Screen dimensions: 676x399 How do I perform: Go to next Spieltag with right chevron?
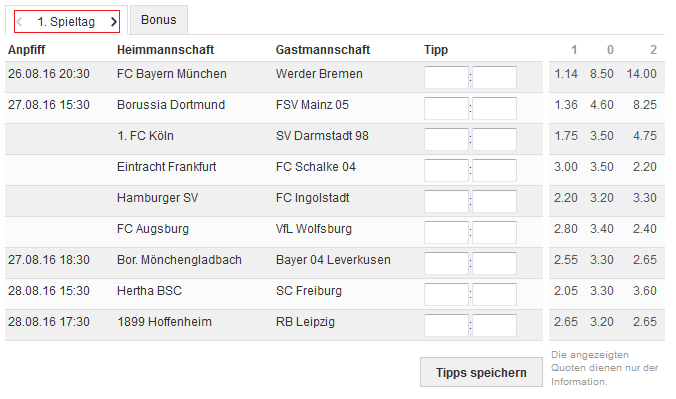[113, 22]
